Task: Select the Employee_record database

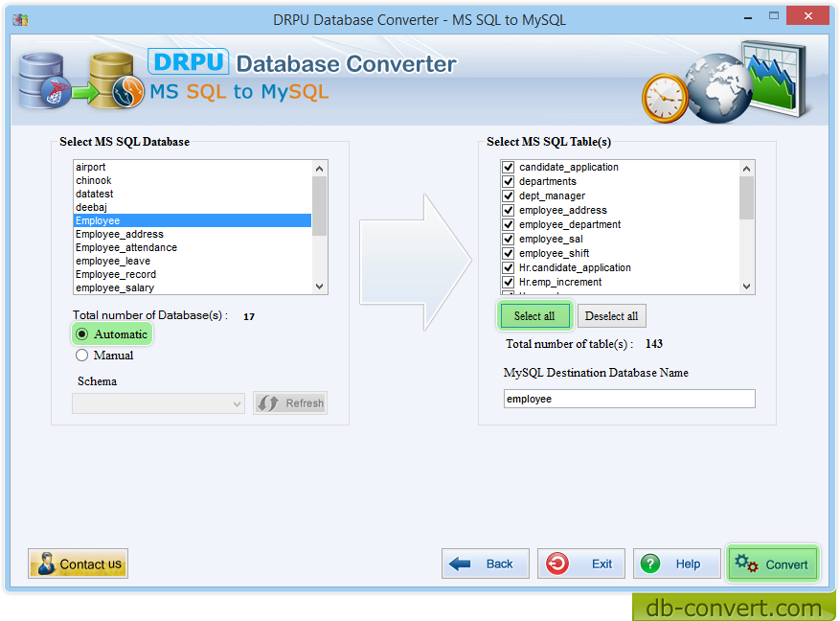Action: (x=192, y=274)
